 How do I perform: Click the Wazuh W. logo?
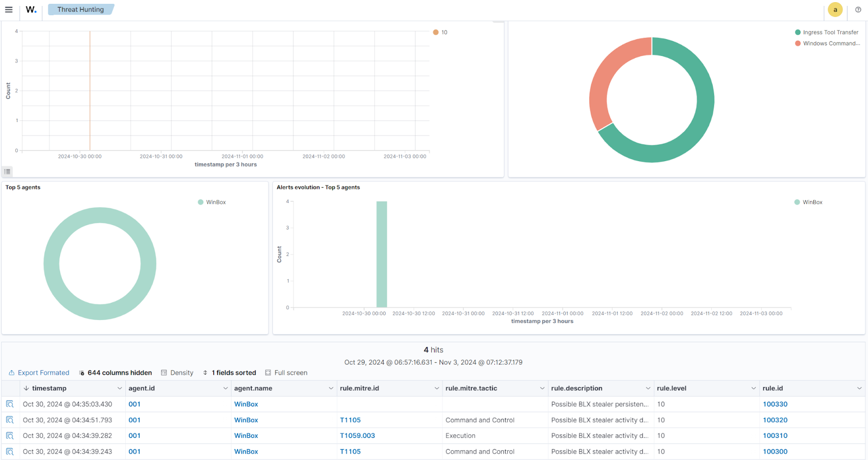click(31, 10)
